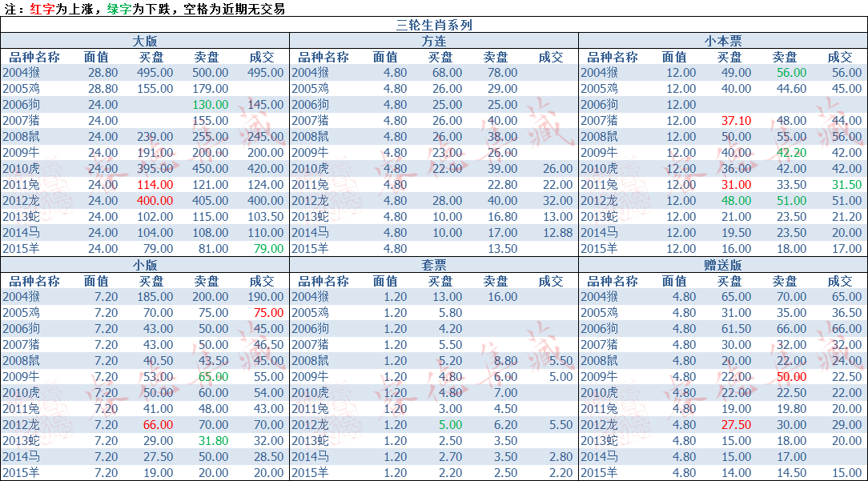This screenshot has width=868, height=481.
Task: Click 小版 2007猪 成交 value 46.50
Action: coord(268,346)
